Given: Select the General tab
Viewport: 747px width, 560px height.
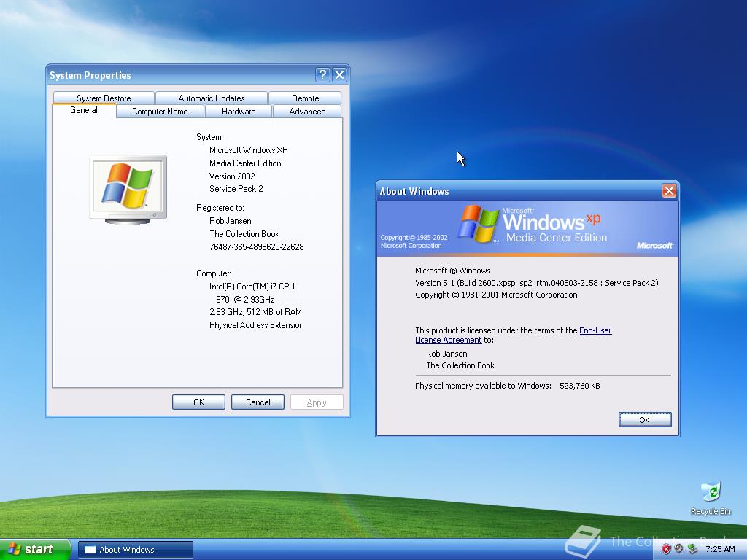Looking at the screenshot, I should (x=84, y=110).
